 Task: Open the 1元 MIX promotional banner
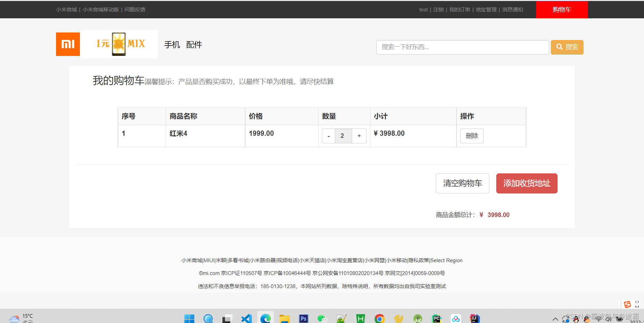[x=119, y=44]
